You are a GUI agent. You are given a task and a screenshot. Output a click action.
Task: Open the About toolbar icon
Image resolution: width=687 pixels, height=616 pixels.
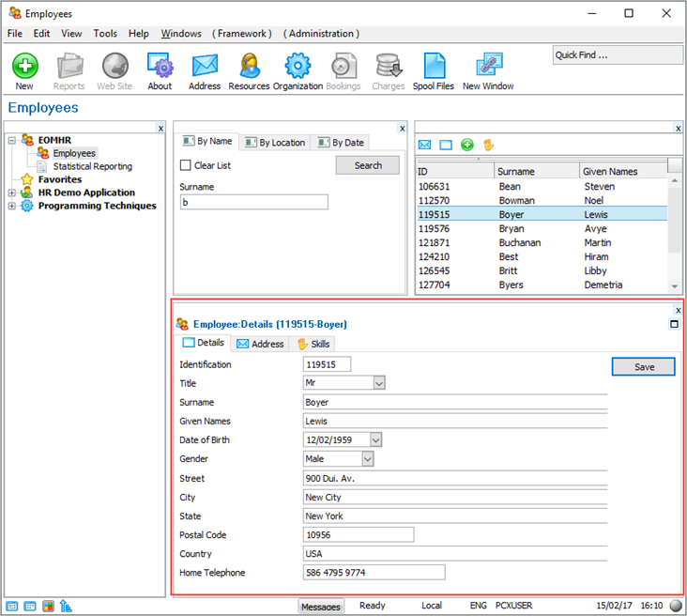(160, 67)
